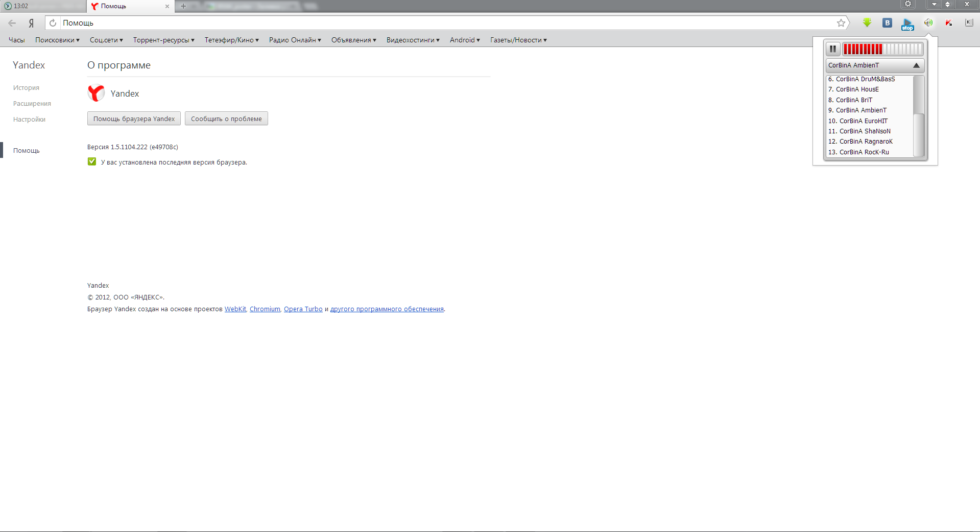Close the Помощь tab with its X
This screenshot has width=980, height=532.
(167, 6)
